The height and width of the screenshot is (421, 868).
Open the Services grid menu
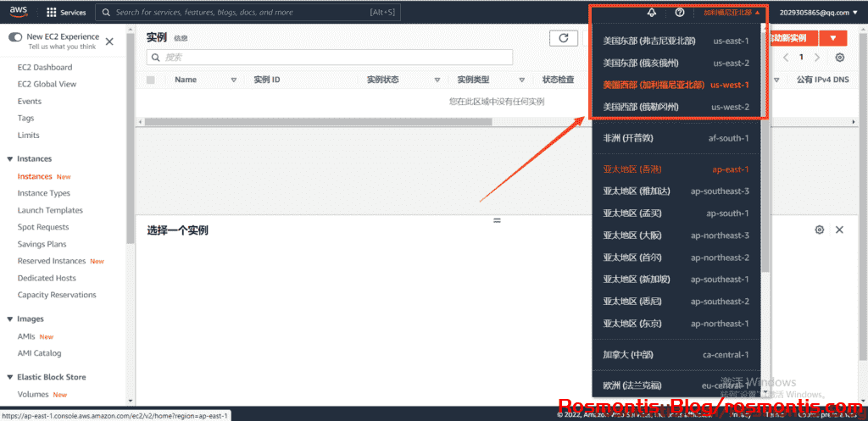click(66, 12)
